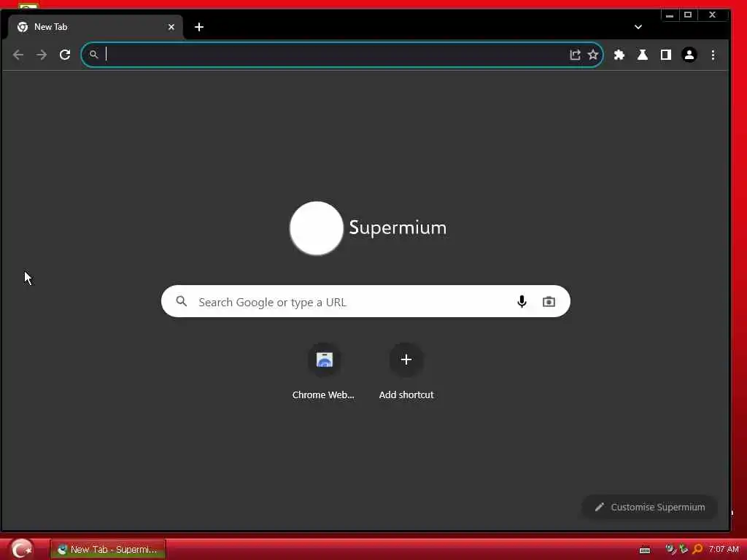This screenshot has width=747, height=560.
Task: Click the search icon in address bar
Action: (x=94, y=55)
